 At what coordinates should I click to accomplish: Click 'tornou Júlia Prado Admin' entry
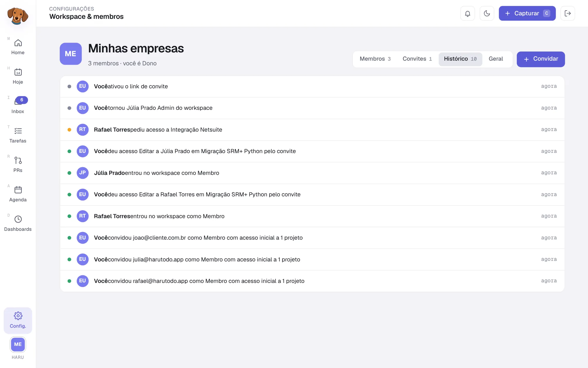coord(312,108)
